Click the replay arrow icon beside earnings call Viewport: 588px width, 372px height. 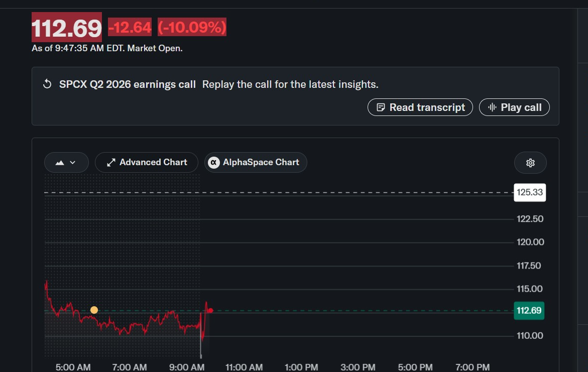[x=47, y=84]
